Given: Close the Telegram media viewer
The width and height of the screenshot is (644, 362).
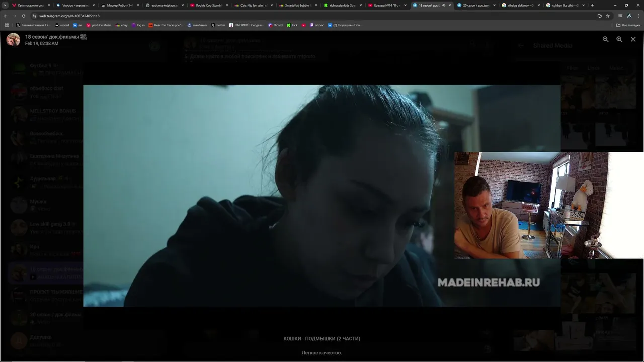Looking at the screenshot, I should (x=633, y=39).
